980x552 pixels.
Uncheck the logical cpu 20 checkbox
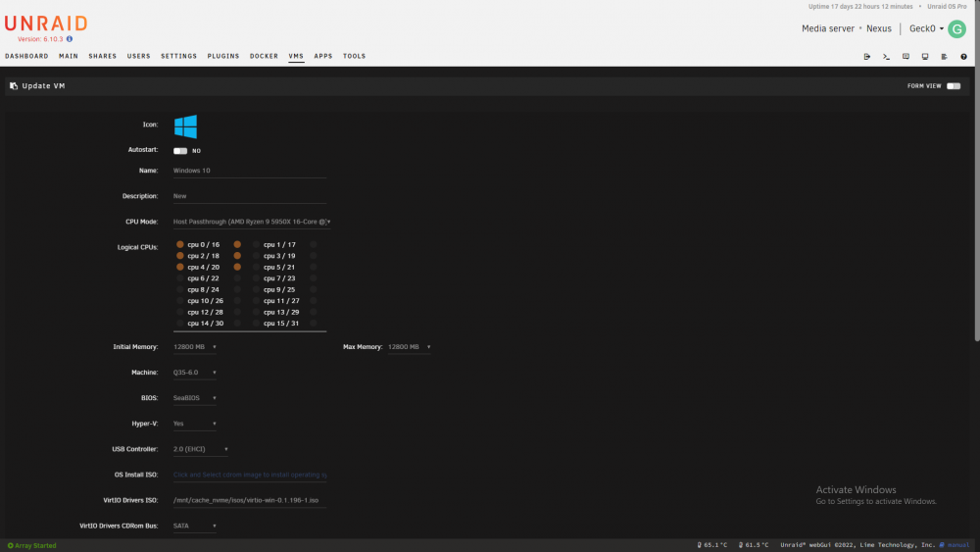pos(237,267)
